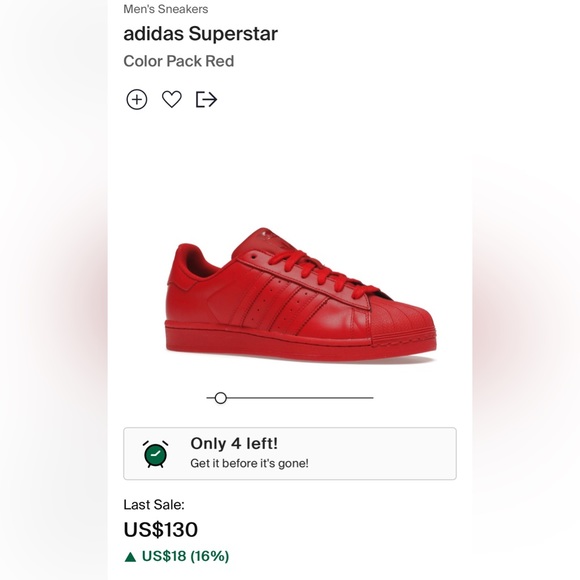Screen dimensions: 580x580
Task: Click the US$18 (16%) price change
Action: pyautogui.click(x=185, y=556)
